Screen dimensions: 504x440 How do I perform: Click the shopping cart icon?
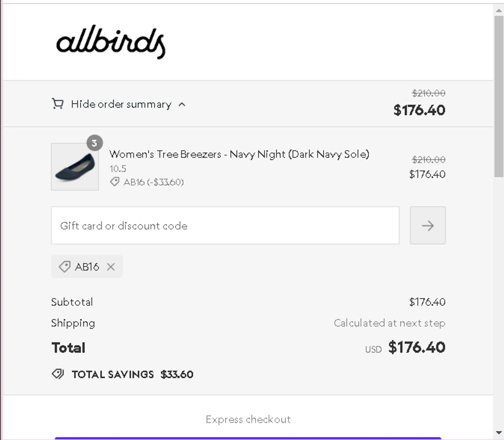coord(57,104)
